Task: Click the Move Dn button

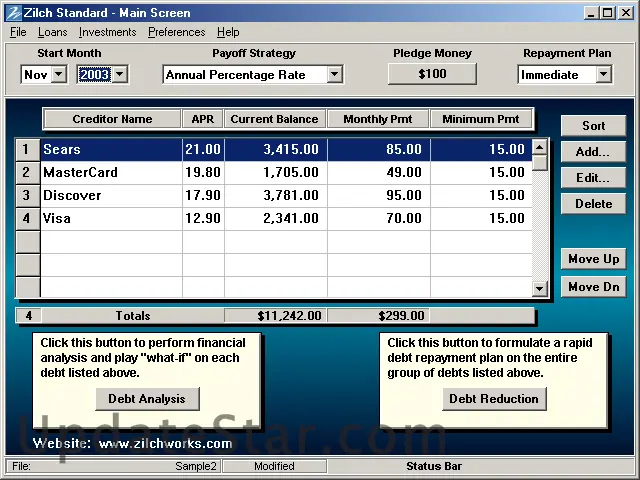Action: point(593,287)
